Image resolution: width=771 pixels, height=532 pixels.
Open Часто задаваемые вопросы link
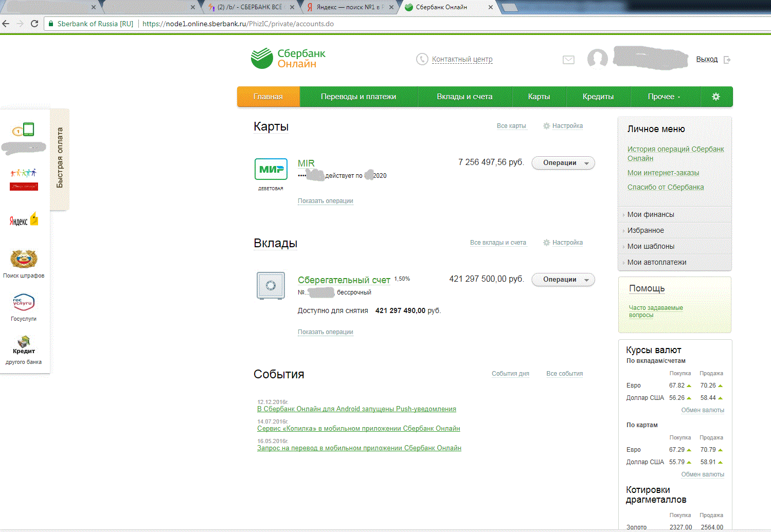point(656,311)
